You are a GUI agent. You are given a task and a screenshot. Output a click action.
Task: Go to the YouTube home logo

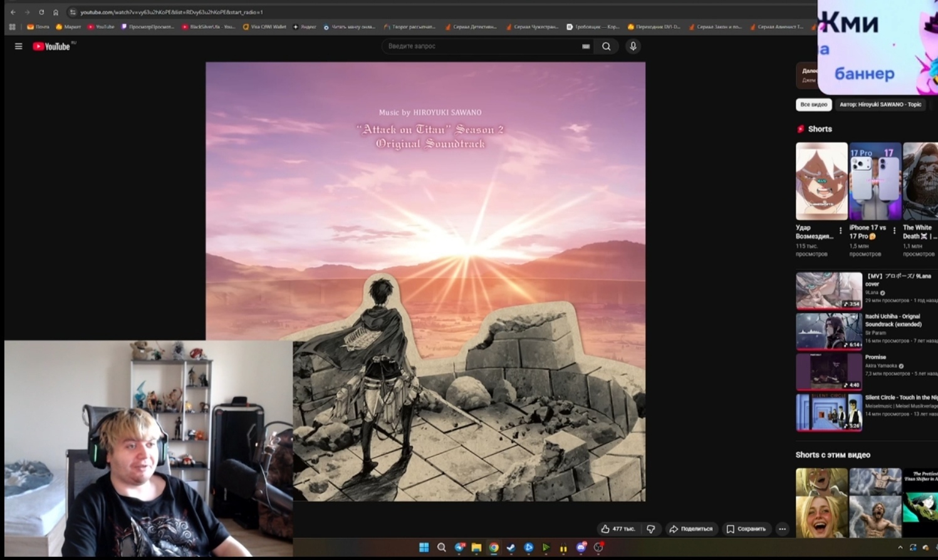tap(51, 46)
